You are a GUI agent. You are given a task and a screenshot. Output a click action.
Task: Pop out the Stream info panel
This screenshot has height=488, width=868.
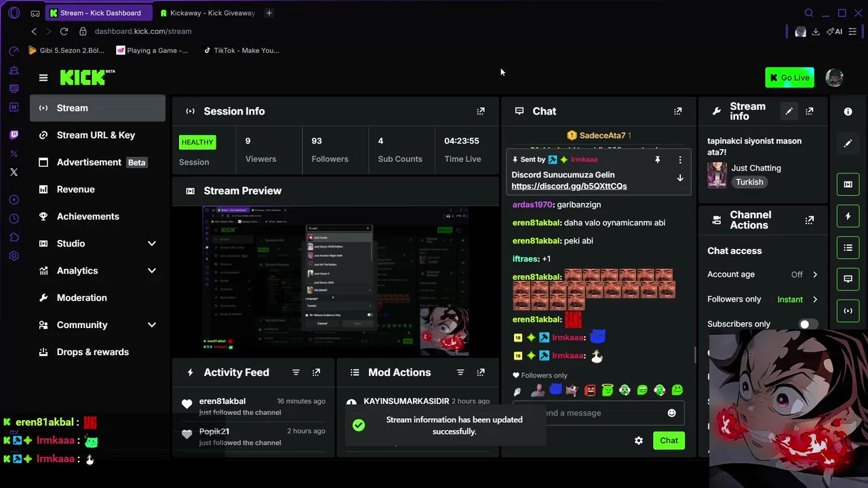click(809, 111)
